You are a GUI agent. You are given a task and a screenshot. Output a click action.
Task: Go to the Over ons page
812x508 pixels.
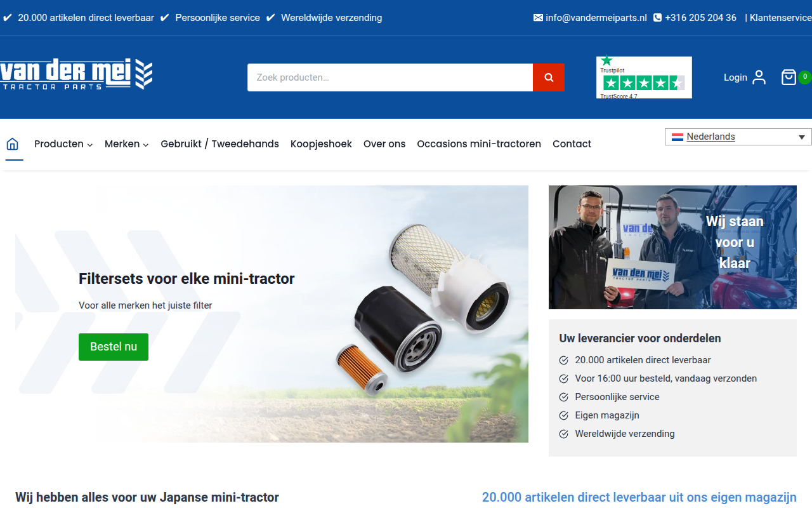(384, 144)
